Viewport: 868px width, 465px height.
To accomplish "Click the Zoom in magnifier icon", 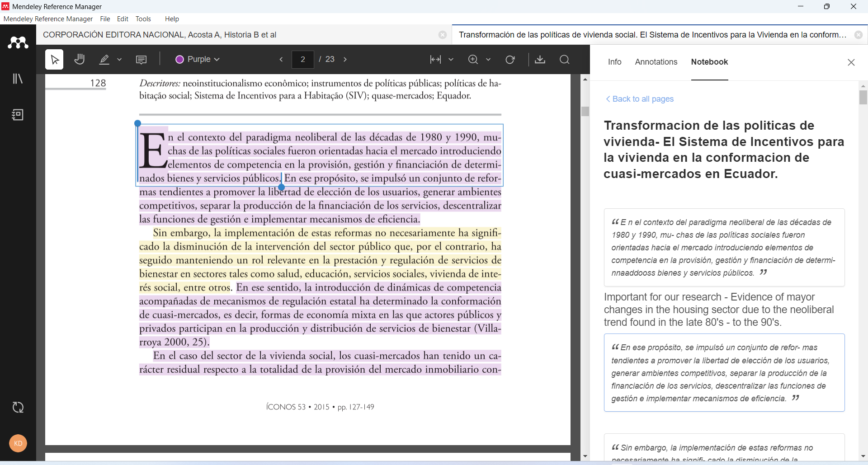I will (x=473, y=59).
